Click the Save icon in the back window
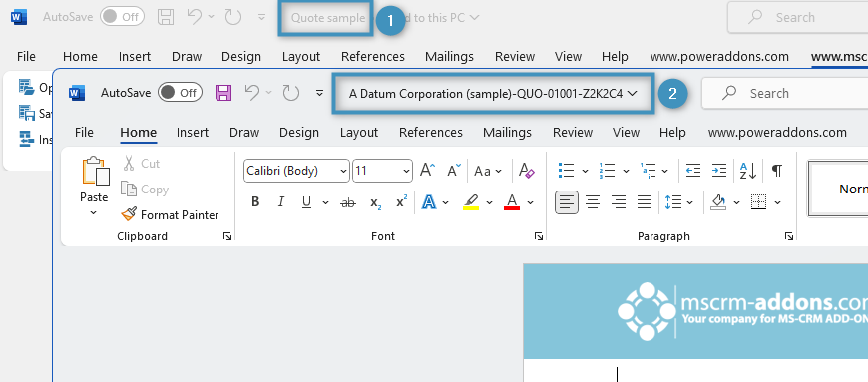The width and height of the screenshot is (868, 382). tap(166, 17)
